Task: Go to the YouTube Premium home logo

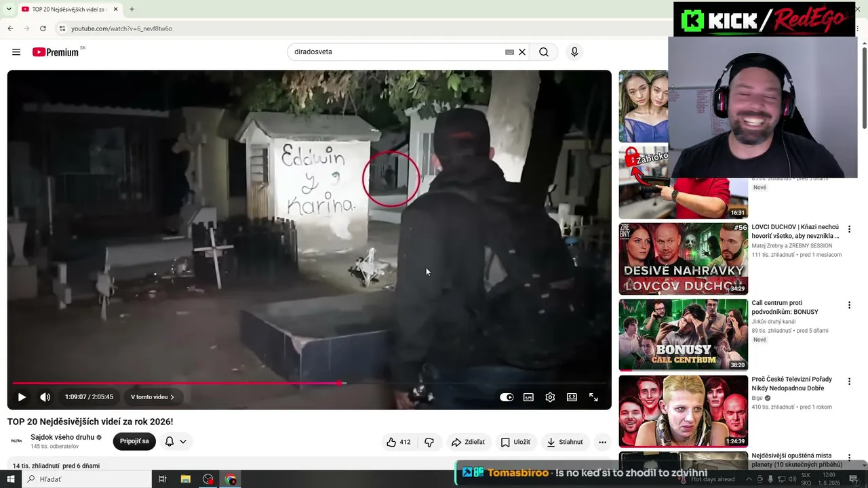Action: (56, 52)
